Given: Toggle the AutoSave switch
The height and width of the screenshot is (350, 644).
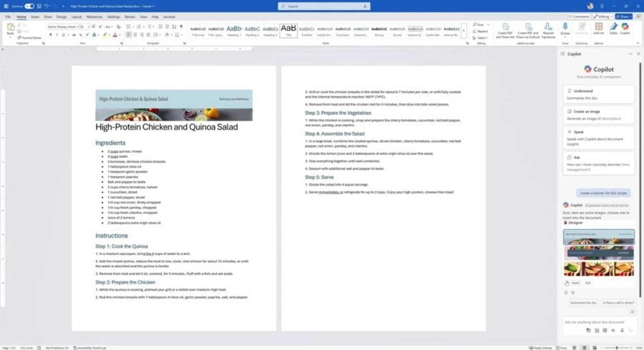Looking at the screenshot, I should point(29,6).
